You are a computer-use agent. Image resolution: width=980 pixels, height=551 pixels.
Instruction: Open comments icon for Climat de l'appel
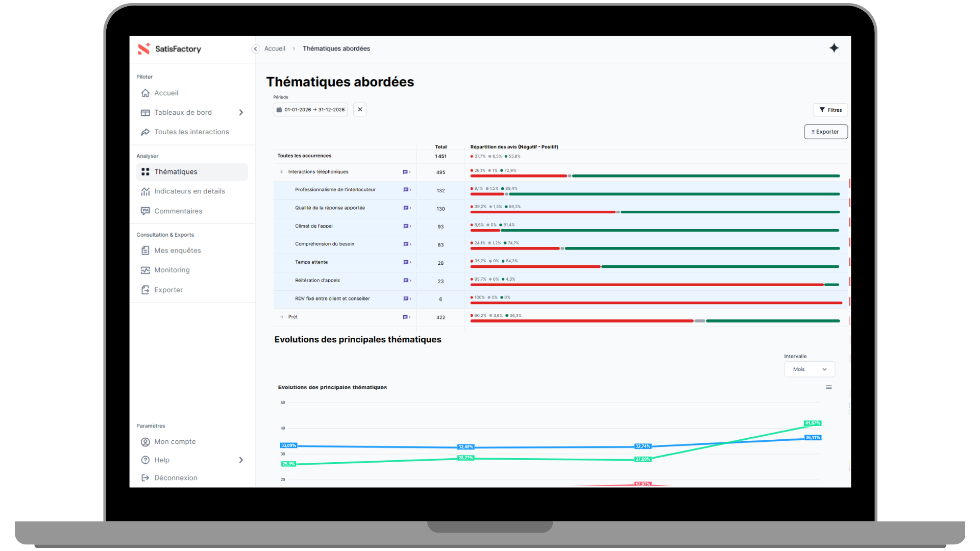tap(406, 226)
